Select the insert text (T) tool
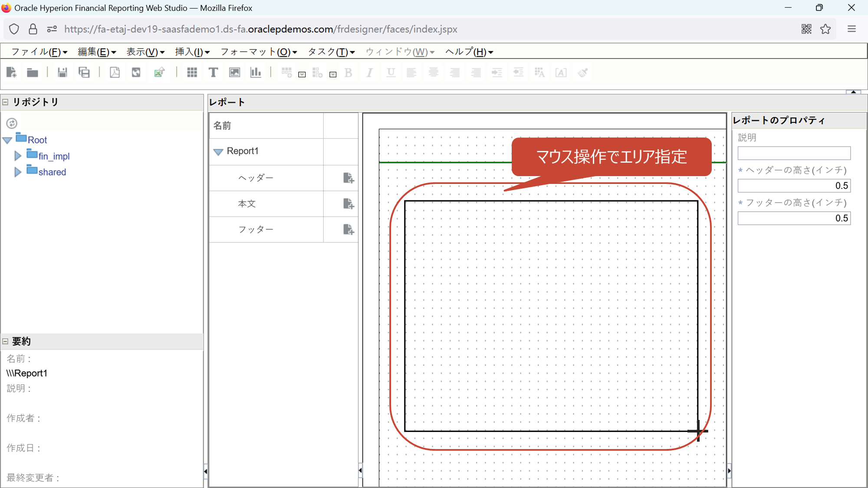This screenshot has height=488, width=868. click(213, 72)
